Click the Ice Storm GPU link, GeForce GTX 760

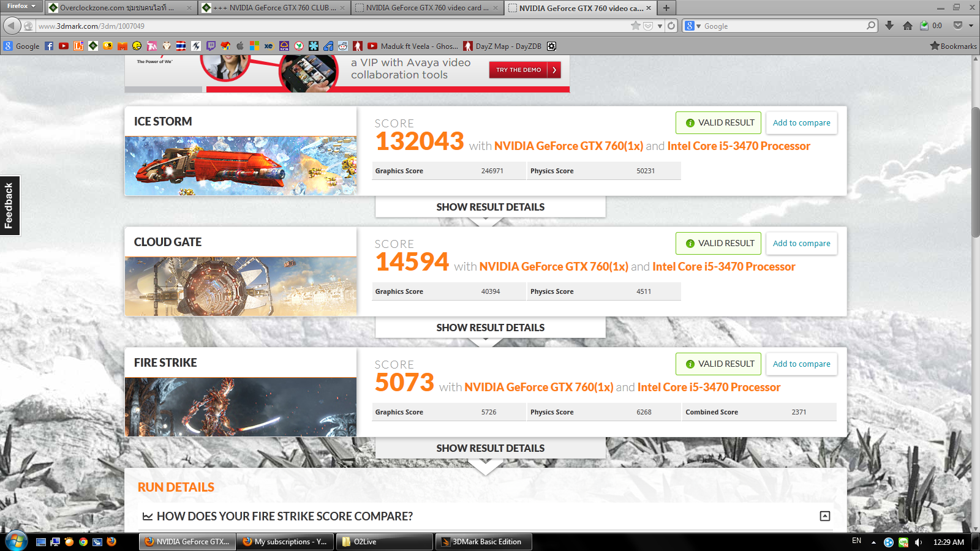tap(568, 146)
